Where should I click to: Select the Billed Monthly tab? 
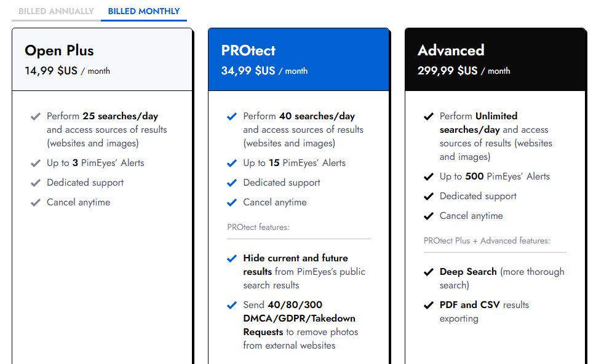[x=144, y=12]
